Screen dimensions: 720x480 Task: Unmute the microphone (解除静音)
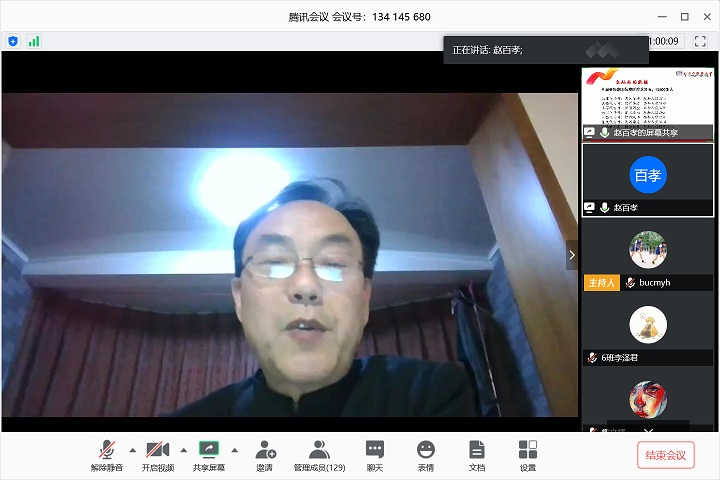coord(106,454)
